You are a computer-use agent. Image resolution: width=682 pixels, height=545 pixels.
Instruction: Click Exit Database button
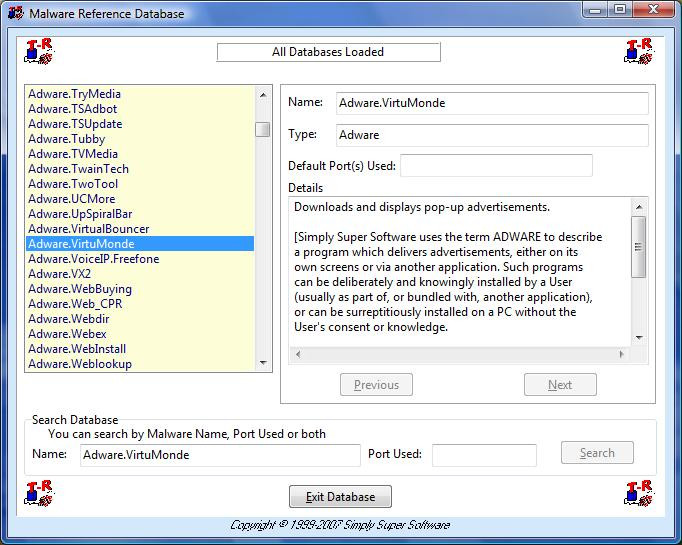[x=340, y=496]
